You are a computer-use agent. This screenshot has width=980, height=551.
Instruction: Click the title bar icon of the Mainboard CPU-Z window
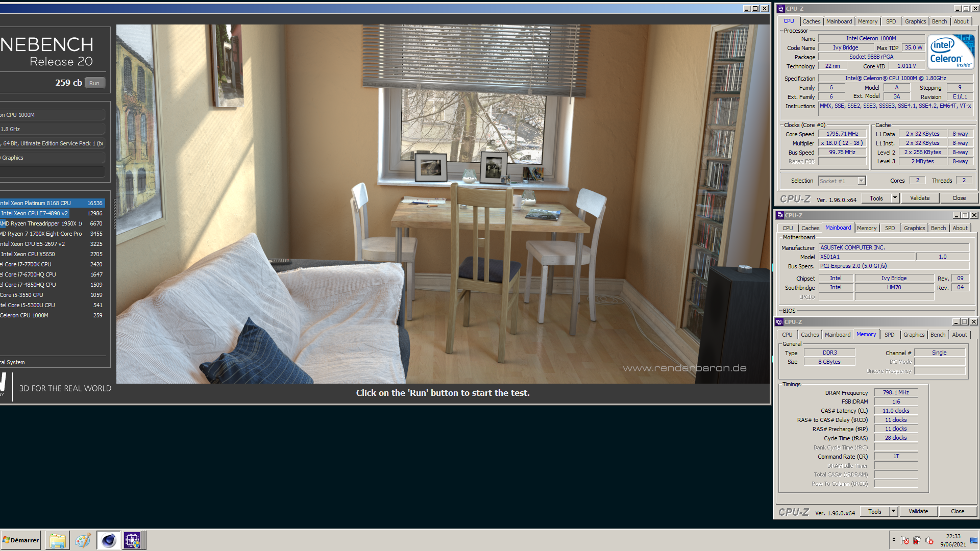779,215
